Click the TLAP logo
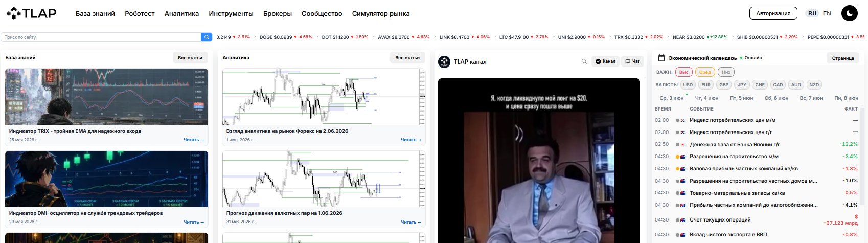Screen dimensions: 868x243 pyautogui.click(x=32, y=13)
